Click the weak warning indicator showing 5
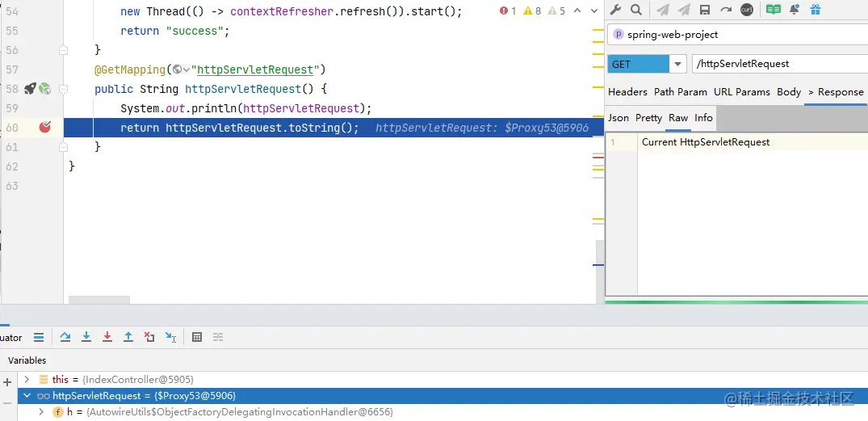 click(x=556, y=11)
